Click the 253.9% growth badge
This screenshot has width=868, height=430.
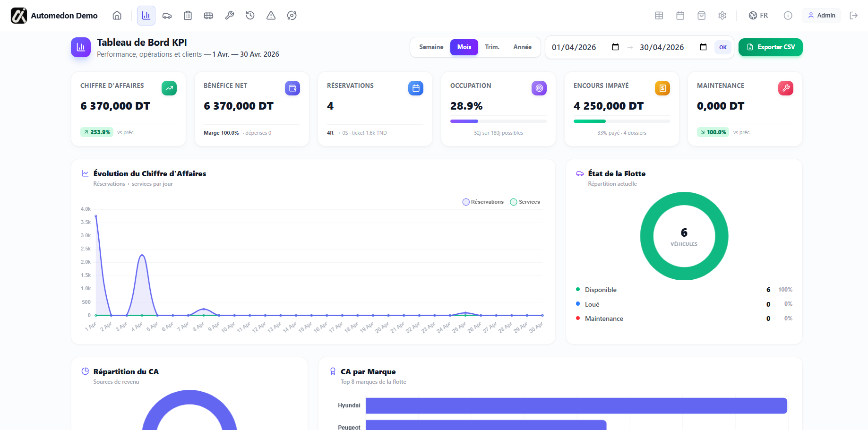click(97, 132)
